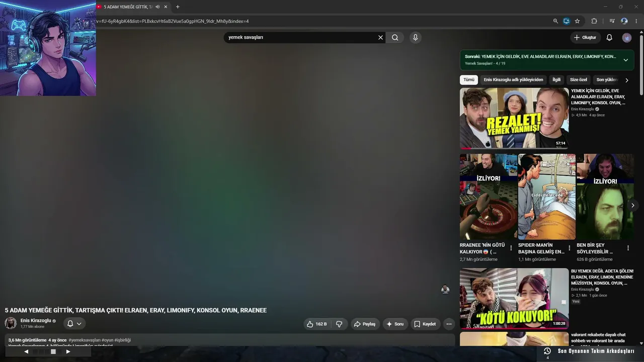Select the 'Son yüklenenler' filter chip
The height and width of the screenshot is (362, 644).
tap(607, 80)
